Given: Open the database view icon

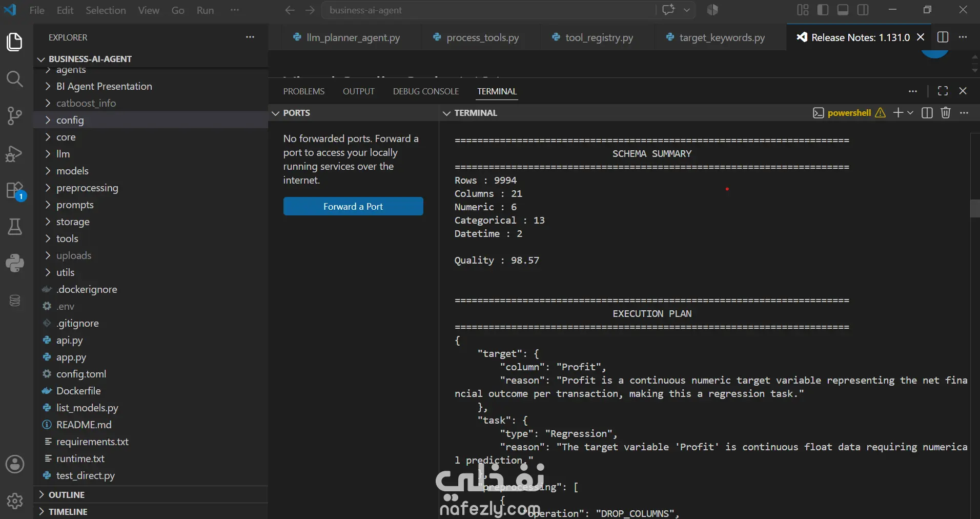Looking at the screenshot, I should pos(14,301).
